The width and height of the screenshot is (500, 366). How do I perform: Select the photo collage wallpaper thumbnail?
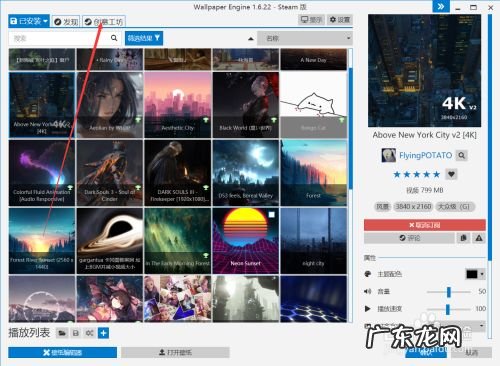click(x=178, y=299)
